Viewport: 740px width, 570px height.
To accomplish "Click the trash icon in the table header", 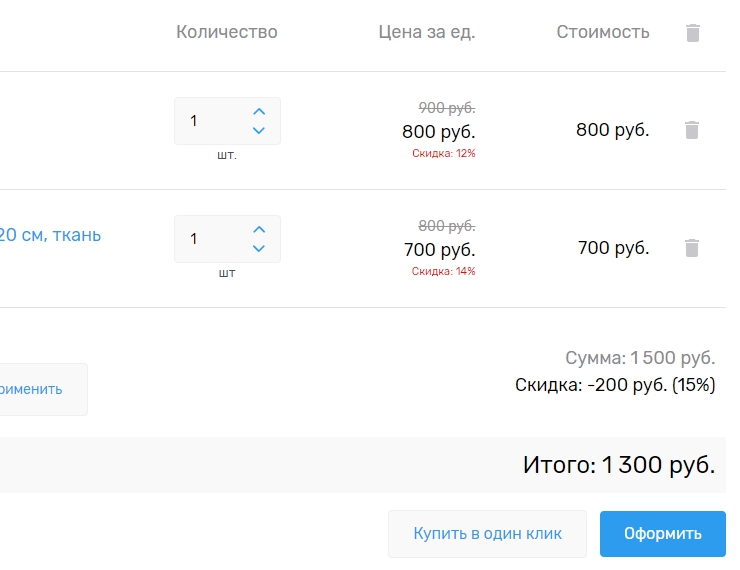I will [x=692, y=33].
